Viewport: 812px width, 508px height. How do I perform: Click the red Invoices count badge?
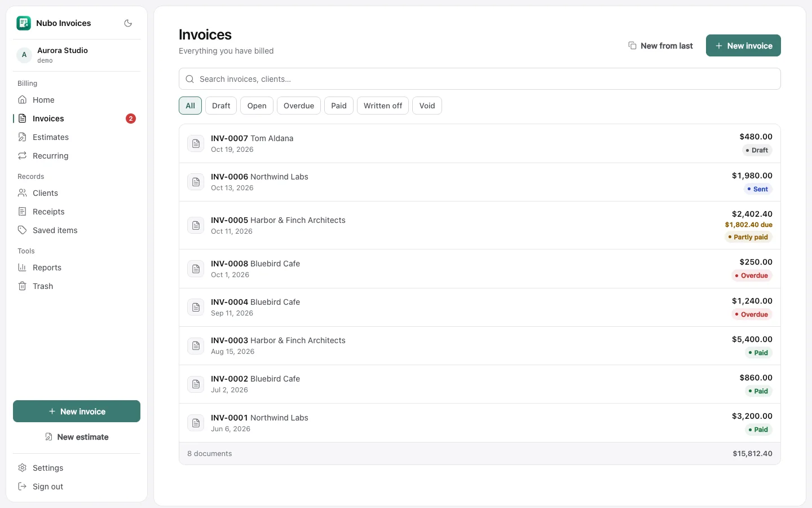click(131, 119)
